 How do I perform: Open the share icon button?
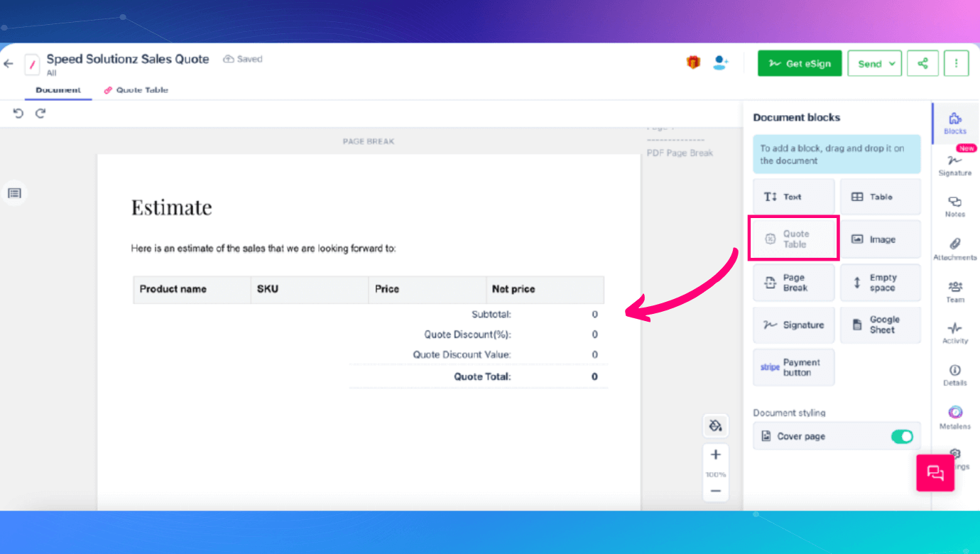[x=922, y=63]
